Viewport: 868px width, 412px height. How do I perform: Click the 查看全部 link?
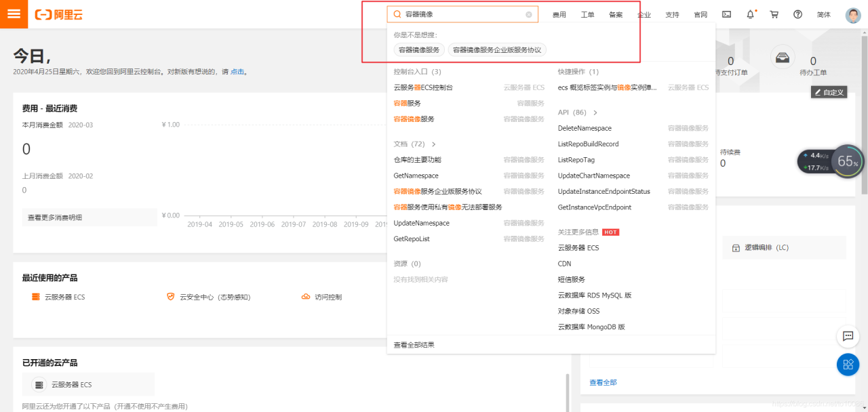coord(603,383)
